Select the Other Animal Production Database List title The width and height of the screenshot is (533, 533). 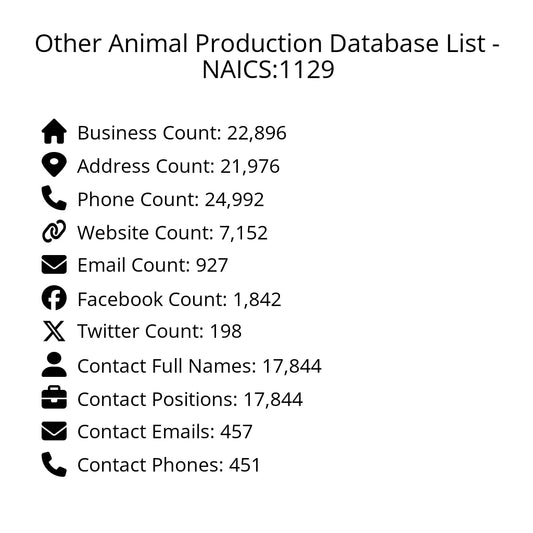click(x=268, y=56)
